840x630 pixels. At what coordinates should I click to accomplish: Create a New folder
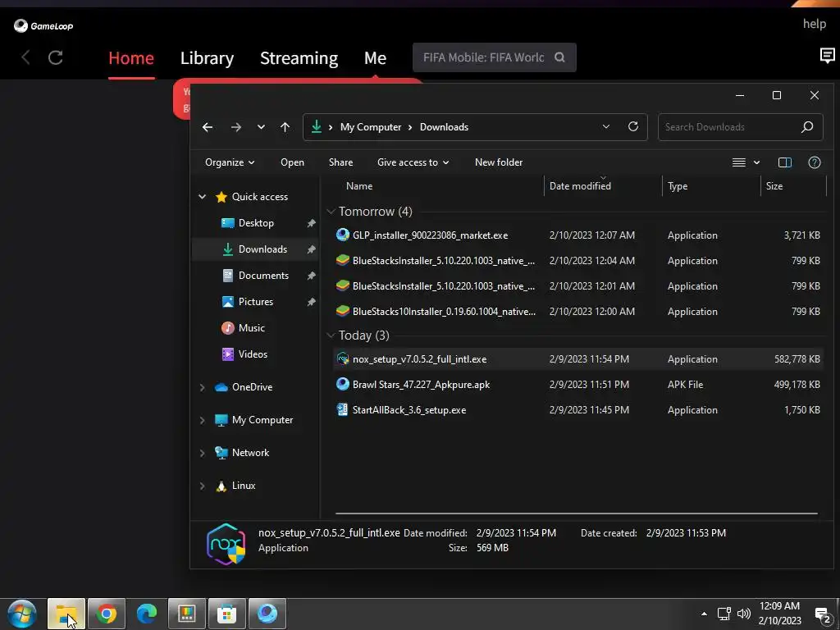[498, 162]
